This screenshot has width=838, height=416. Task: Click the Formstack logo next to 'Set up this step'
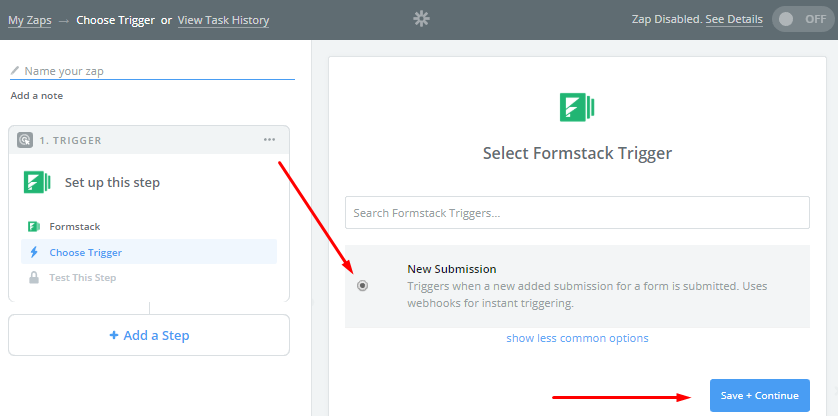click(x=37, y=182)
